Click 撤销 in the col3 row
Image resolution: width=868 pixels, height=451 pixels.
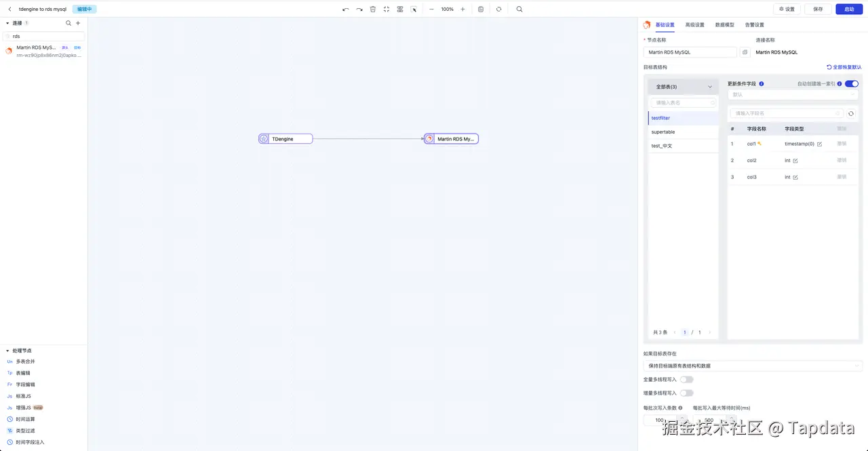click(842, 176)
